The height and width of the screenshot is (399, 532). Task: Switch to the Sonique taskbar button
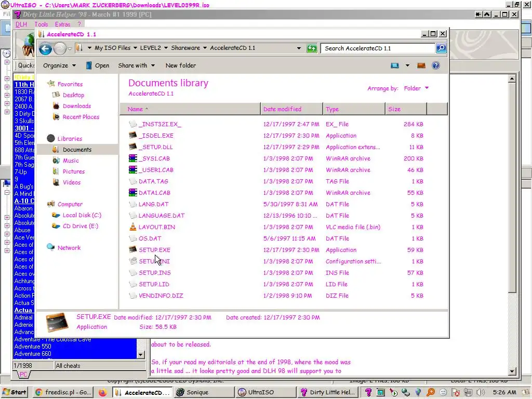coord(204,393)
